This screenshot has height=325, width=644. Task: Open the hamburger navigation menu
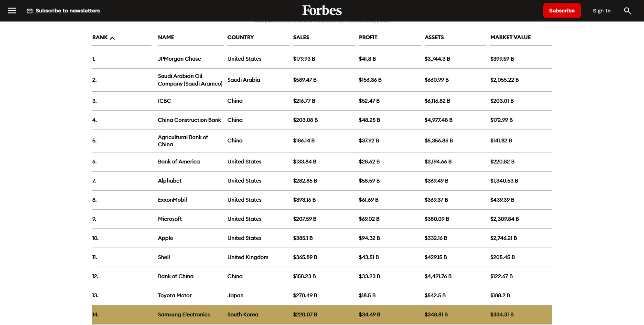click(12, 11)
